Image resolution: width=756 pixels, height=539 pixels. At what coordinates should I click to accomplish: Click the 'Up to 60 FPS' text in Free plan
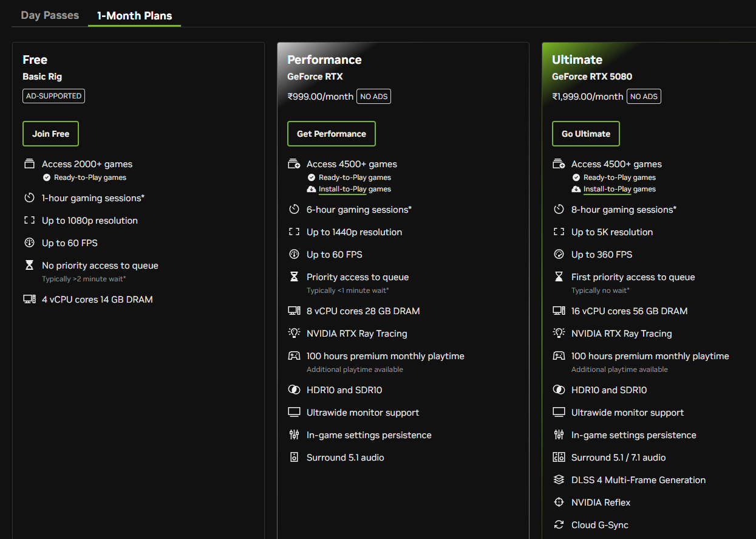70,243
